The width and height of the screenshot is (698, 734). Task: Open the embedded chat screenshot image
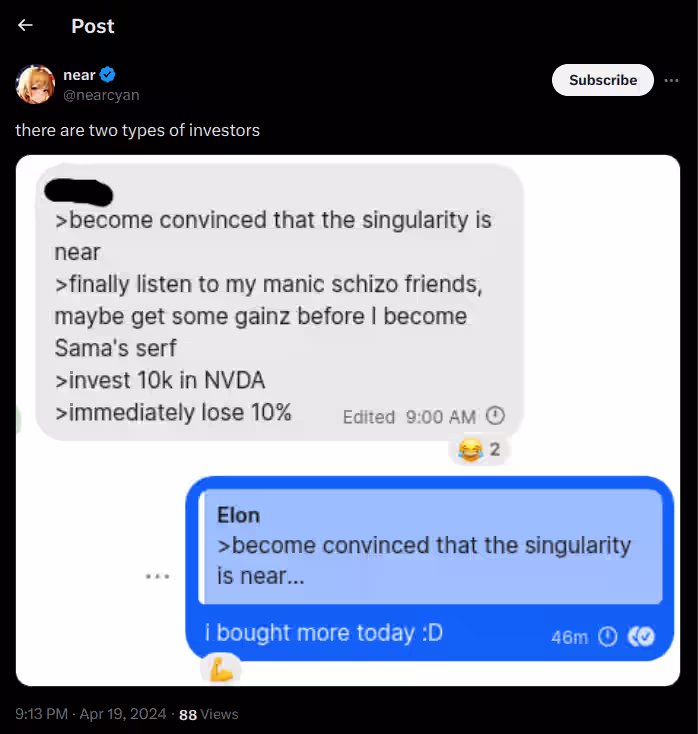pos(348,420)
